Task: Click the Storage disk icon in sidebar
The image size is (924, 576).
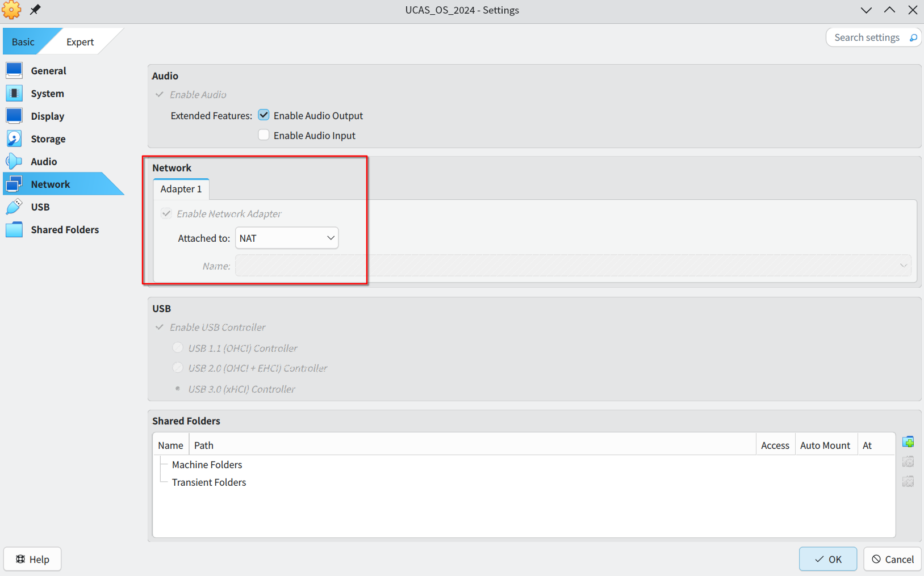Action: pyautogui.click(x=14, y=138)
